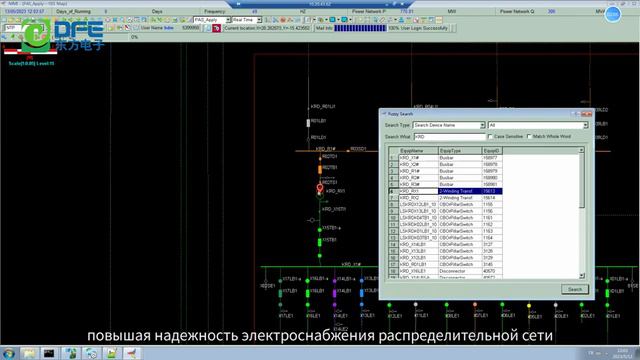Select the KRD_X14LB1 row in search results

tap(445, 244)
